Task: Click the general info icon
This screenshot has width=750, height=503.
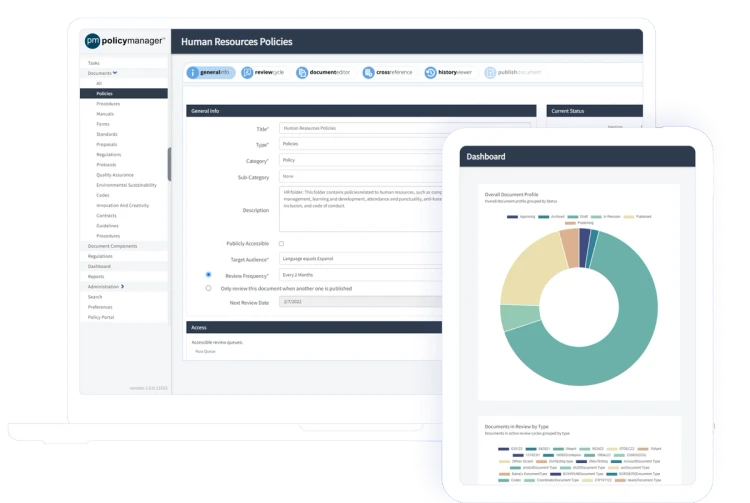Action: (x=192, y=73)
